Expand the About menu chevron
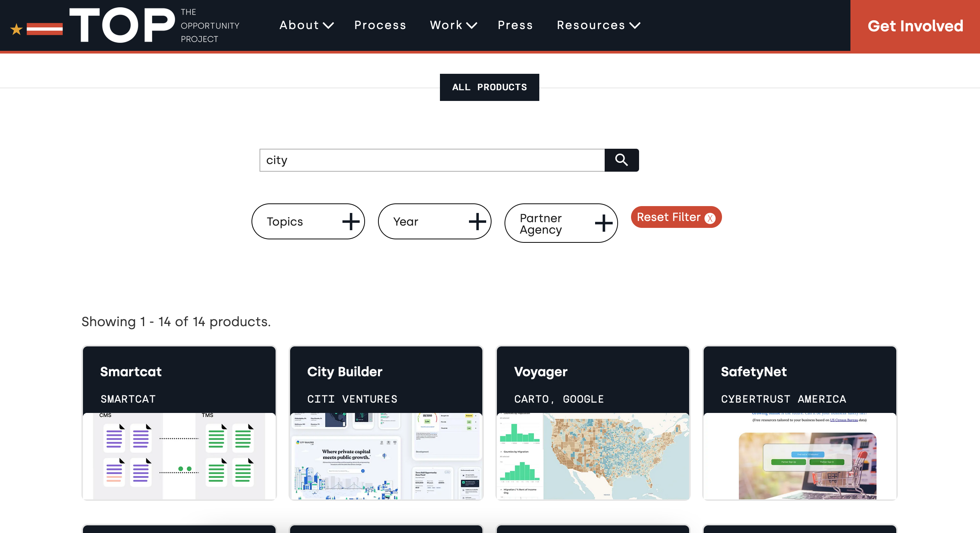The height and width of the screenshot is (533, 980). coord(328,26)
